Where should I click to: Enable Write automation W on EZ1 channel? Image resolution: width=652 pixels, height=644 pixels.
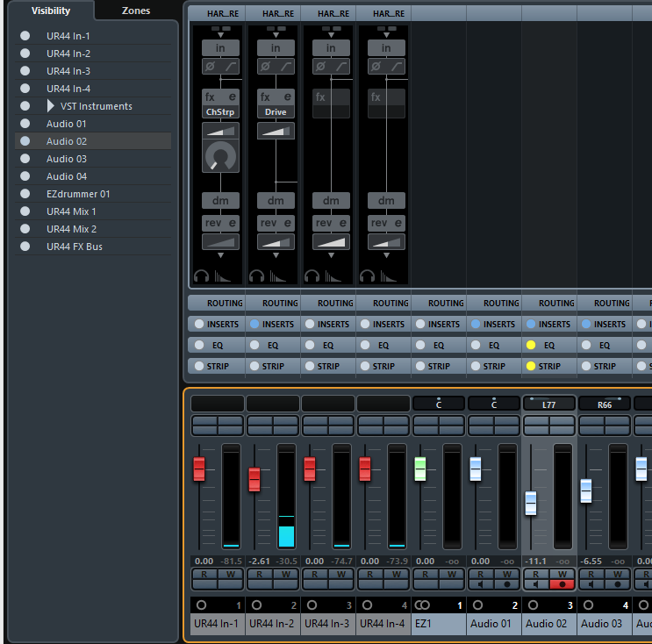pyautogui.click(x=452, y=574)
